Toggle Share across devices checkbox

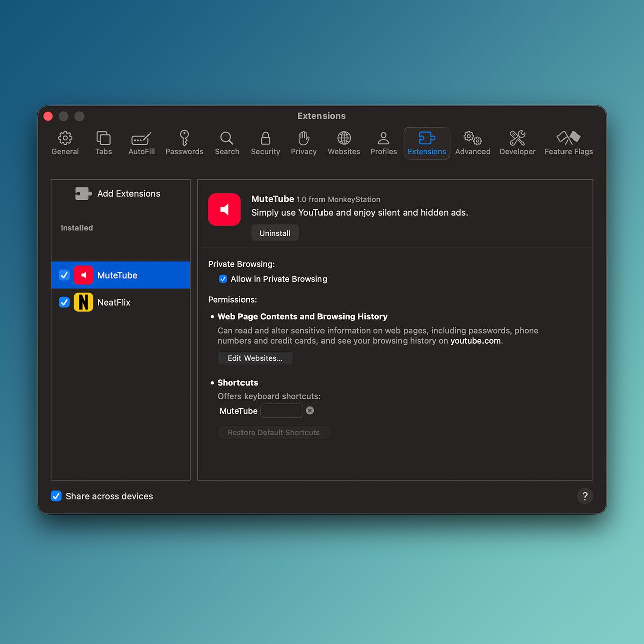tap(56, 496)
